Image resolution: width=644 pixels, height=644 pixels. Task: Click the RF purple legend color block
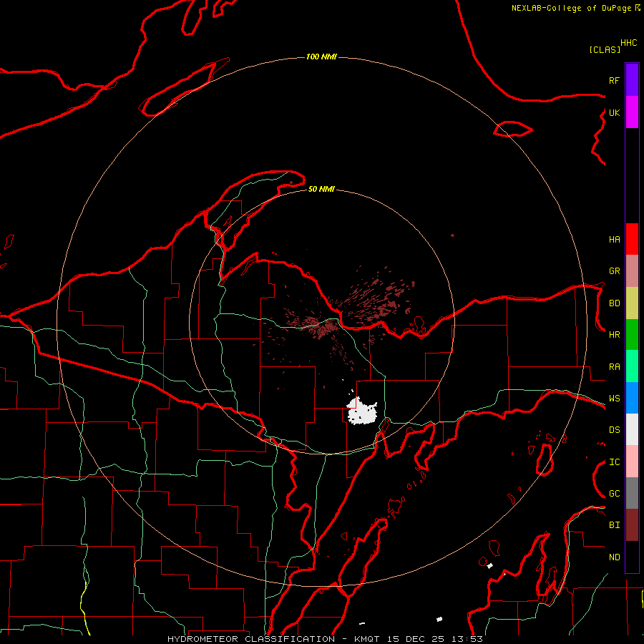(632, 80)
